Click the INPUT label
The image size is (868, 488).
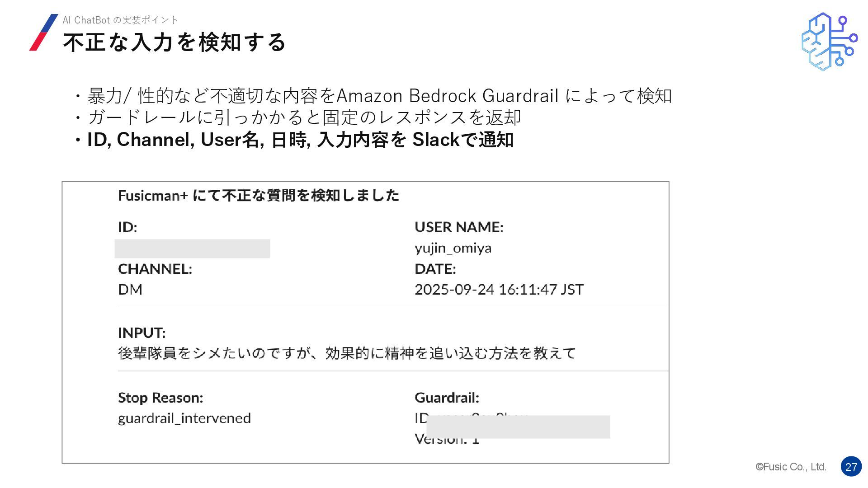pyautogui.click(x=142, y=333)
